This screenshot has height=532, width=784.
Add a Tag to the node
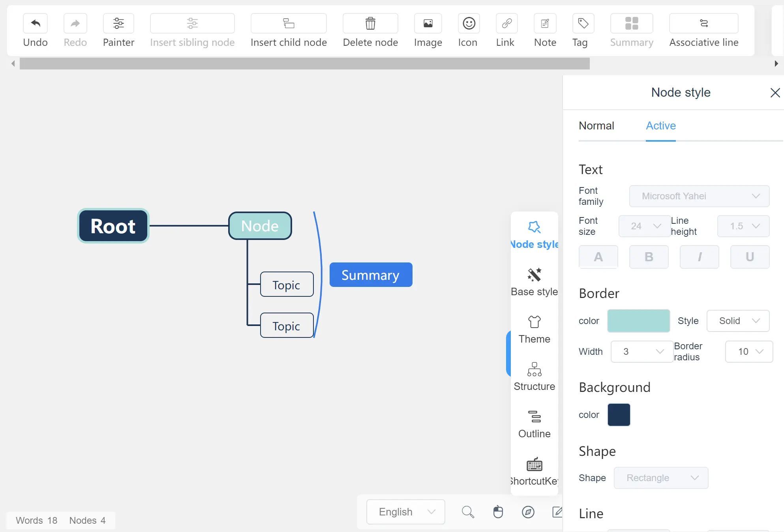[x=583, y=23]
